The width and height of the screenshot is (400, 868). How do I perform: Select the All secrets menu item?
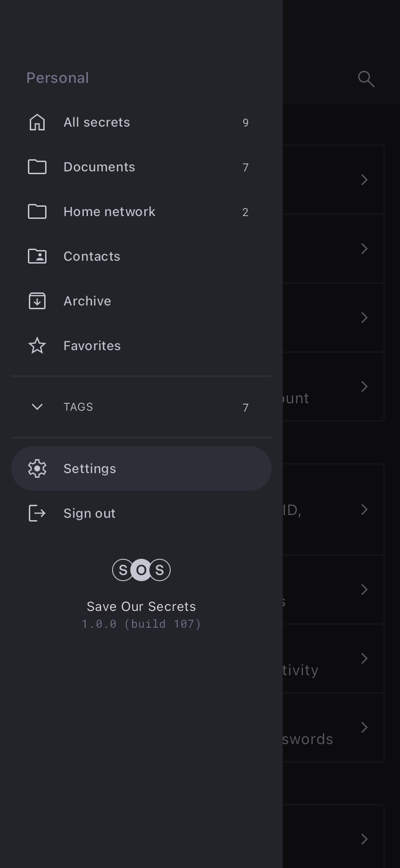click(x=97, y=122)
